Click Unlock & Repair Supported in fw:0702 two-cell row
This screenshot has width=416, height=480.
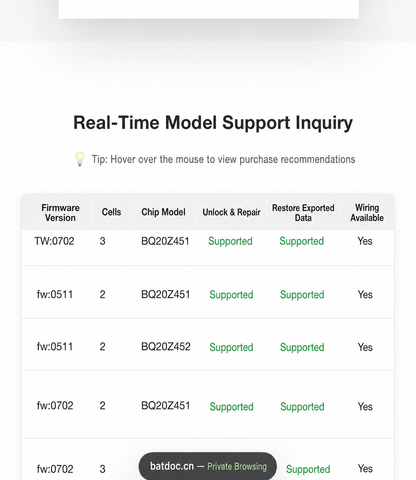(231, 407)
